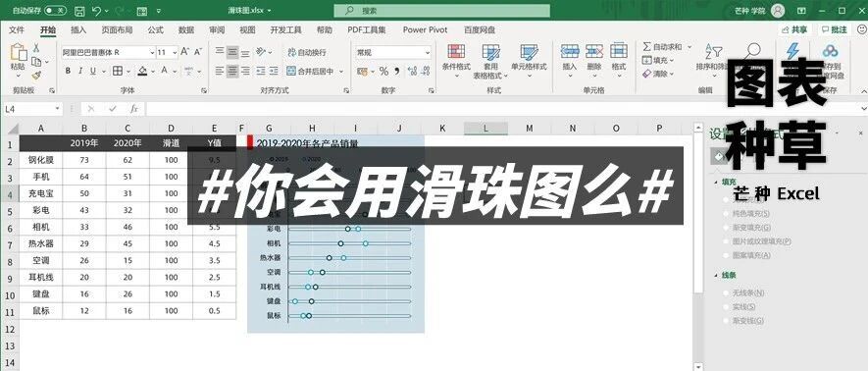Screen dimensions: 868x371
Task: Click cell containing 钢化膜
Action: (41, 160)
